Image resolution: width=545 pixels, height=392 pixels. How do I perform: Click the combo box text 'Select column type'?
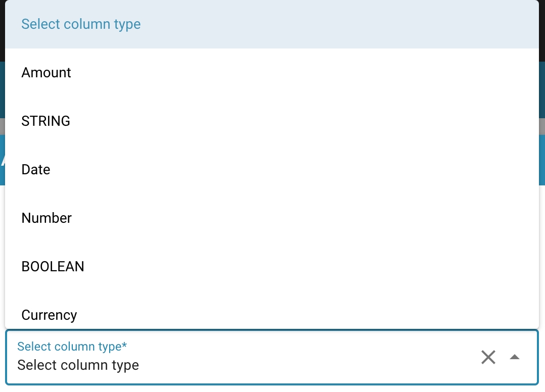(x=78, y=365)
